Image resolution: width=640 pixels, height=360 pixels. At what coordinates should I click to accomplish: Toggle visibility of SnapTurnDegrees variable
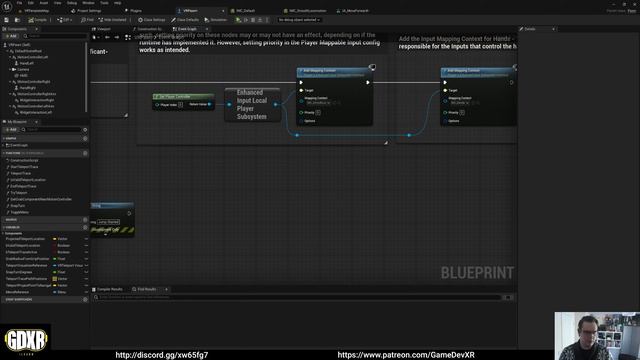86,272
